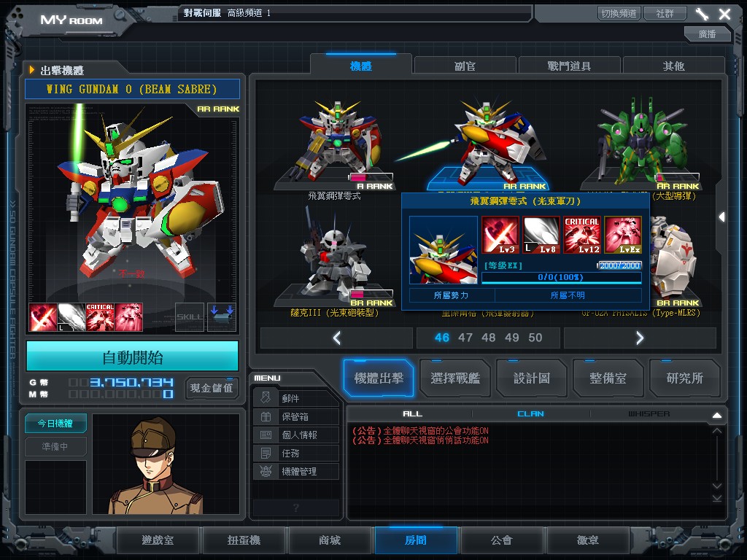Click the 切換頻道 switch channel button
This screenshot has width=747, height=560.
(x=619, y=13)
